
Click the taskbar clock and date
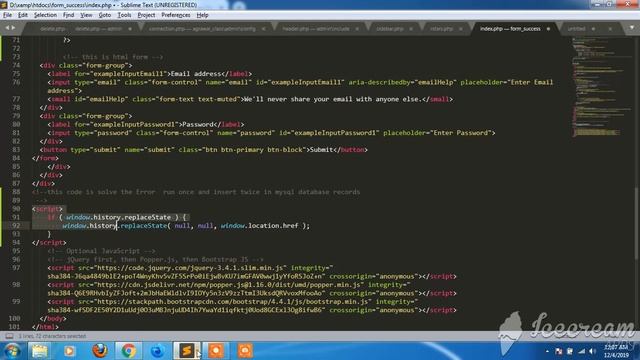pos(616,351)
